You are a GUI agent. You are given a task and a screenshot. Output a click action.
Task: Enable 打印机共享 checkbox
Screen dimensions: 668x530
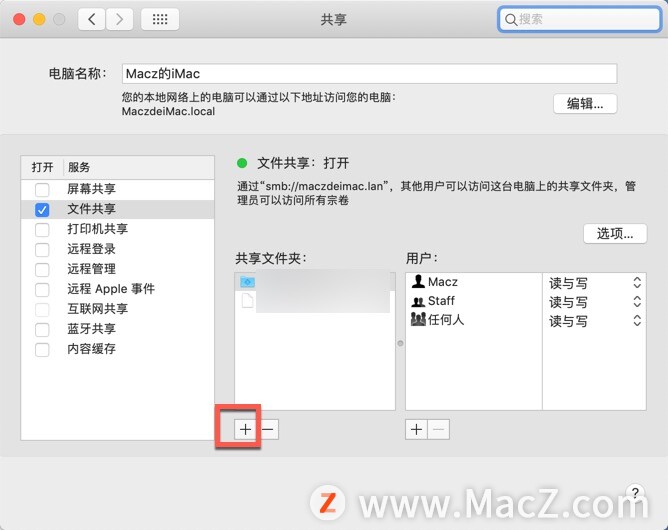click(x=42, y=229)
